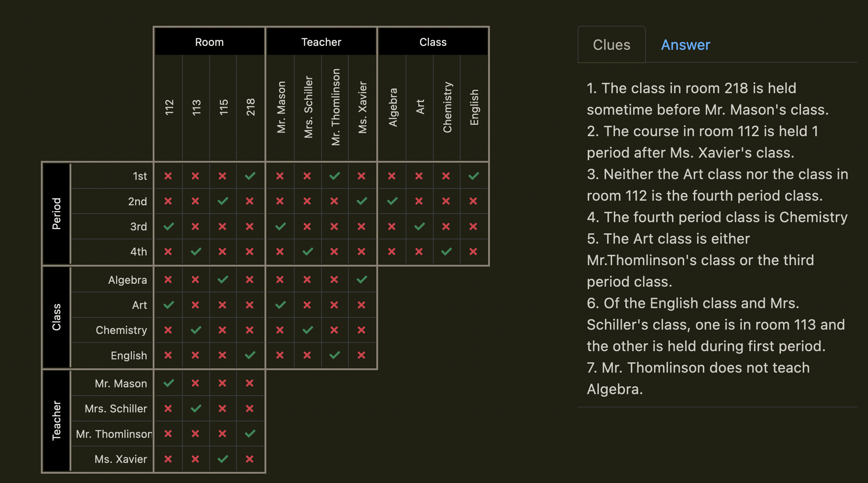Click the check at 4th period Chemistry column
Viewport: 868px width, 483px height.
pos(446,252)
